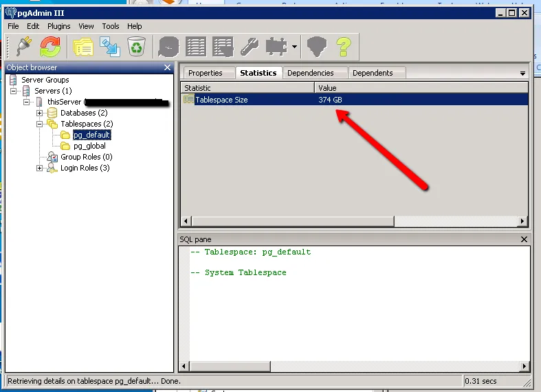This screenshot has width=541, height=392.
Task: Open the Maintenance wrench icon
Action: [250, 47]
